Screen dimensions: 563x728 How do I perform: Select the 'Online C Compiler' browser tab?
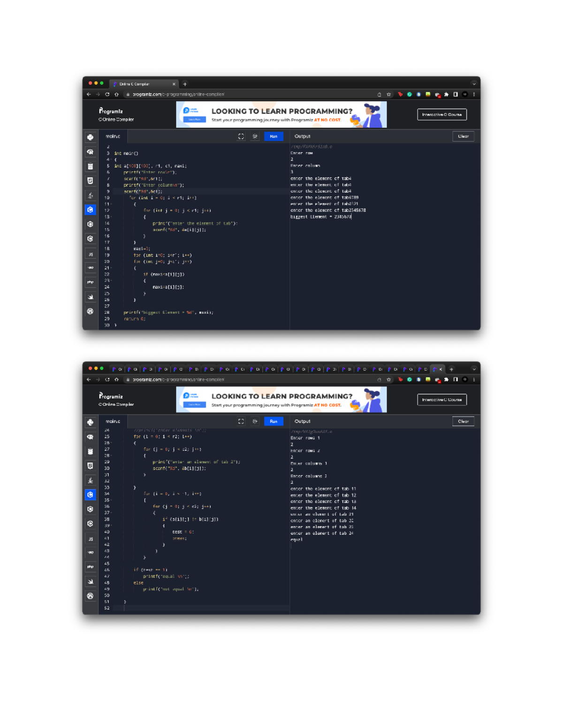coord(145,84)
